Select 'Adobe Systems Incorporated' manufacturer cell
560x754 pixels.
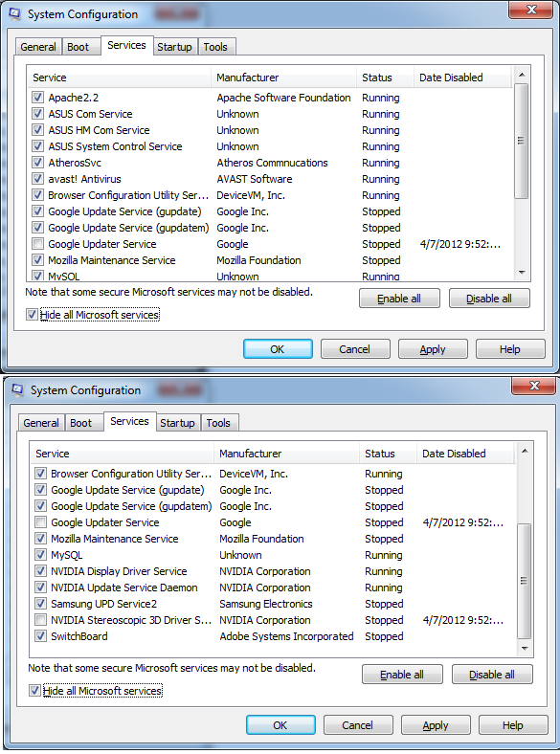[x=287, y=636]
